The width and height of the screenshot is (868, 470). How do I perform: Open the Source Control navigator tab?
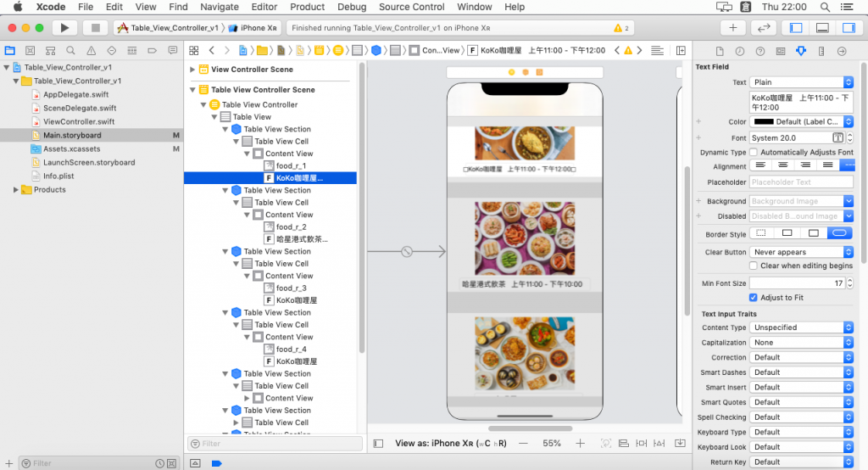[30, 50]
